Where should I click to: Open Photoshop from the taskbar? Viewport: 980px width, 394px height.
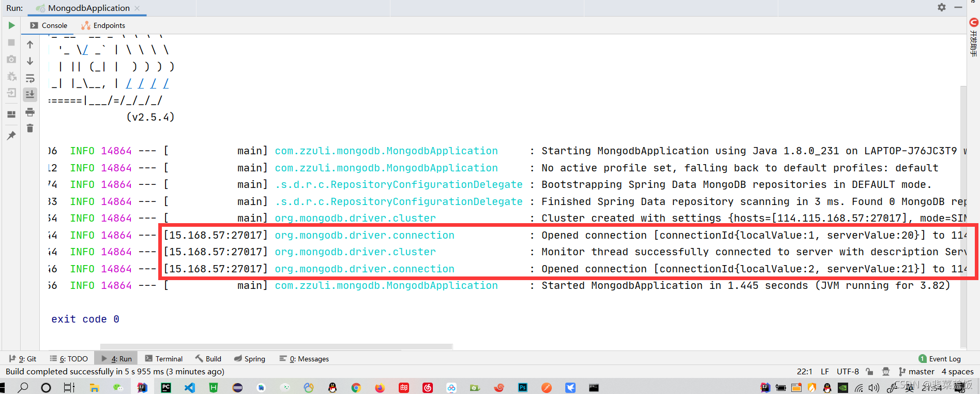pos(523,387)
